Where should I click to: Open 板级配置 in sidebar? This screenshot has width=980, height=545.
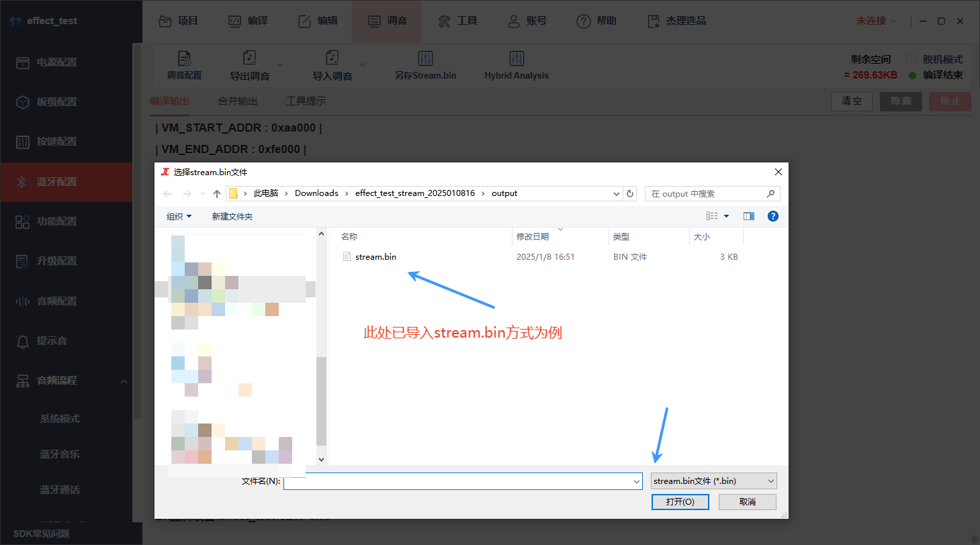(66, 102)
